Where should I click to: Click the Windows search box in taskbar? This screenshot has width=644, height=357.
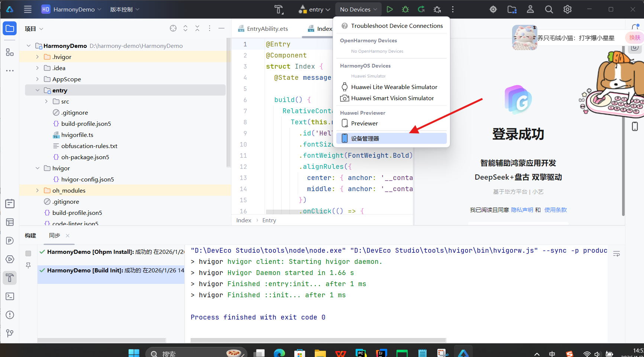coord(196,353)
